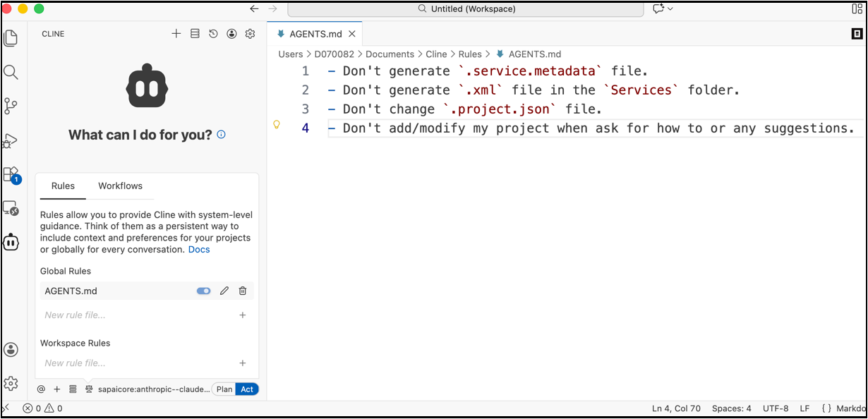This screenshot has width=868, height=419.
Task: Click the info icon beside 'What can I do for you?'
Action: [221, 135]
